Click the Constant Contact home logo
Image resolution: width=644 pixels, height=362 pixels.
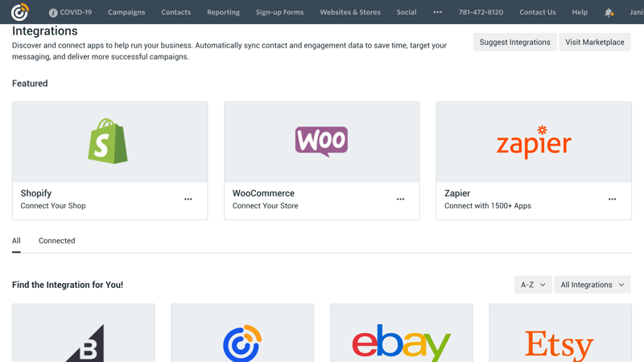19,12
